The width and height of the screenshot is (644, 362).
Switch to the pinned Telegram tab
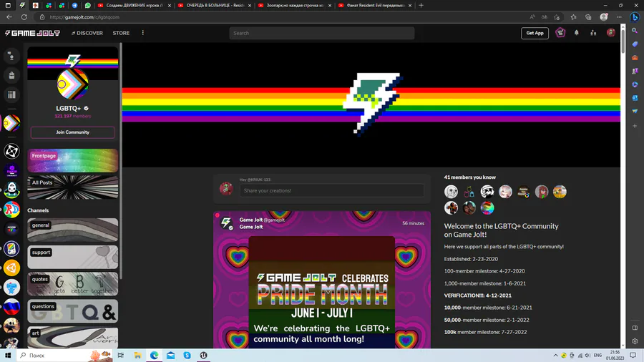(74, 5)
